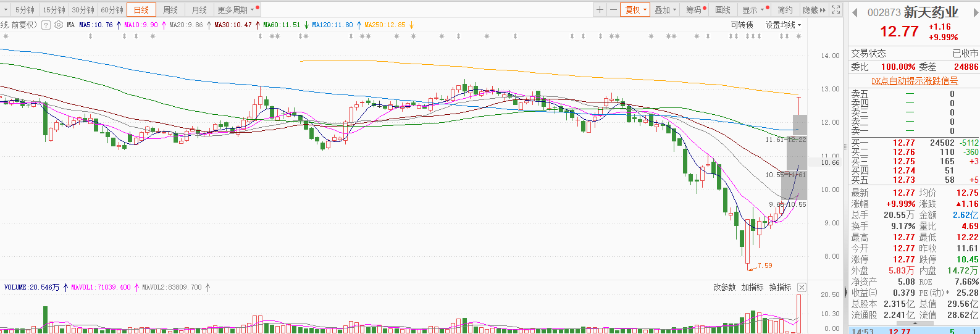Switch to the 30分钟 period tab

83,10
